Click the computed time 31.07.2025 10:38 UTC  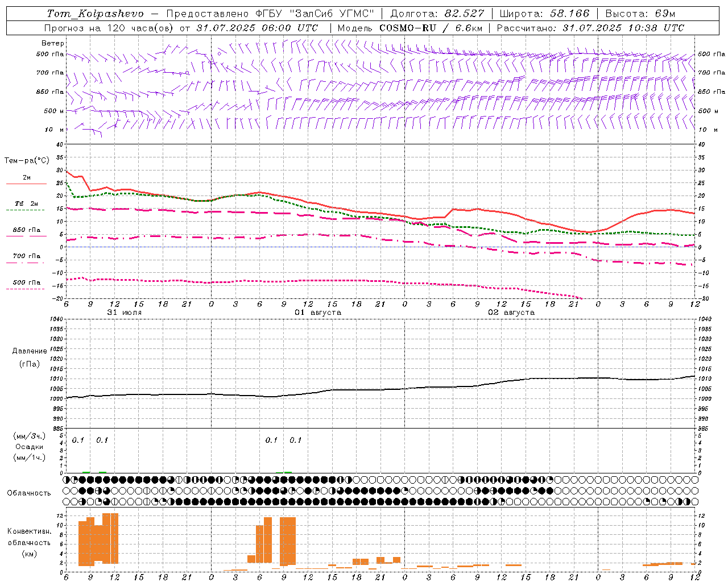(x=623, y=28)
